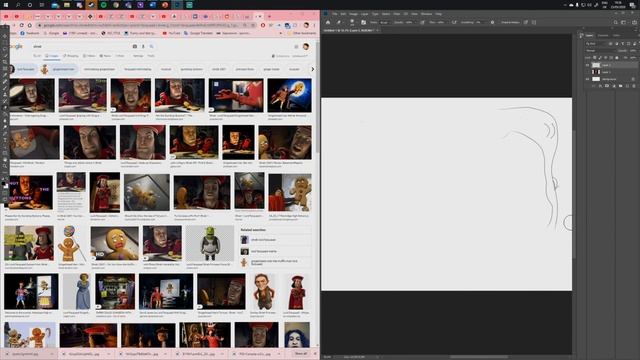Switch to the Paths panel tab
This screenshot has width=640, height=360.
616,36
